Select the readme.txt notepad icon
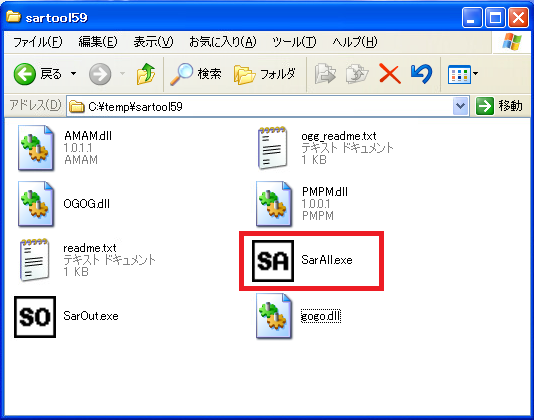 34,260
